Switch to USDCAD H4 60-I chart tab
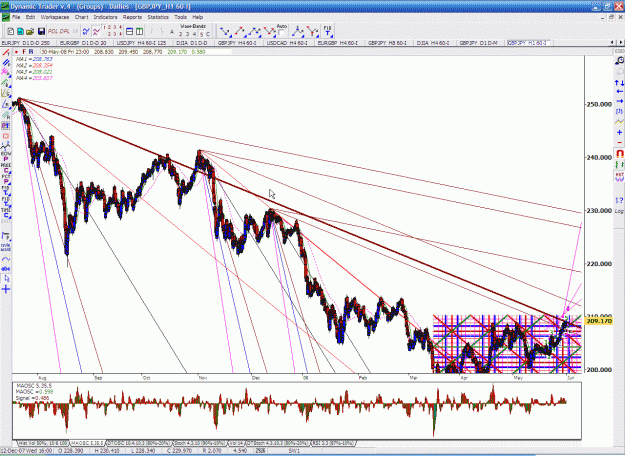 pos(287,43)
